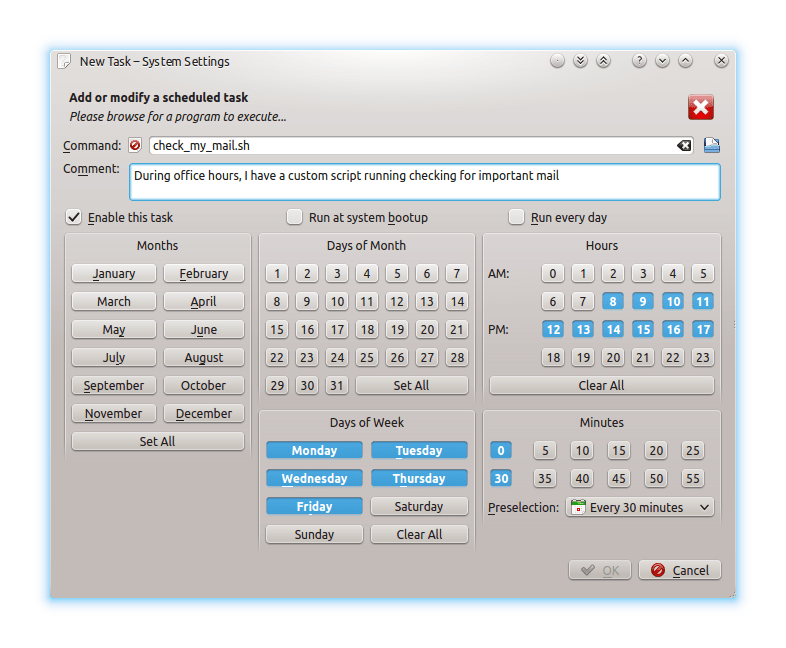Select February month

point(204,274)
